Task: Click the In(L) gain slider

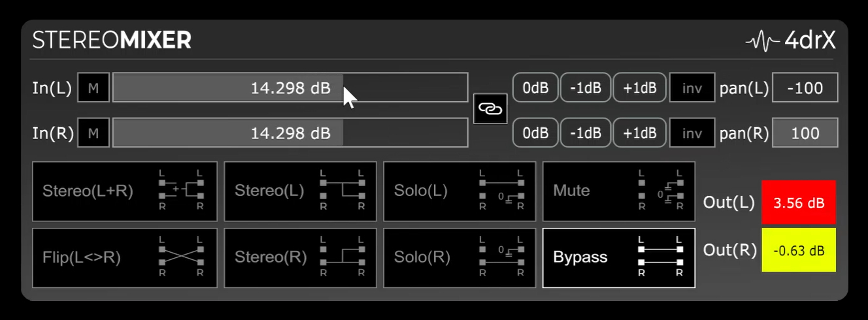Action: click(x=290, y=88)
